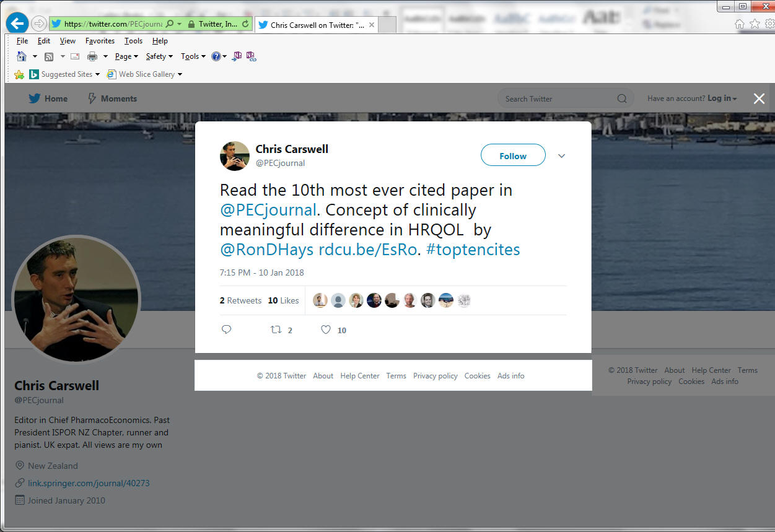The width and height of the screenshot is (775, 532).
Task: Click the @PECjournal mention in the tweet text
Action: pyautogui.click(x=268, y=210)
